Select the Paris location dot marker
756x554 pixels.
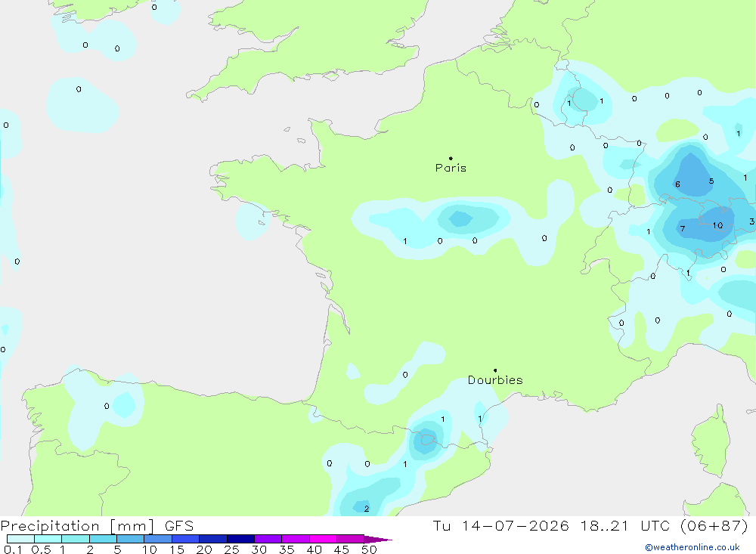pos(451,158)
